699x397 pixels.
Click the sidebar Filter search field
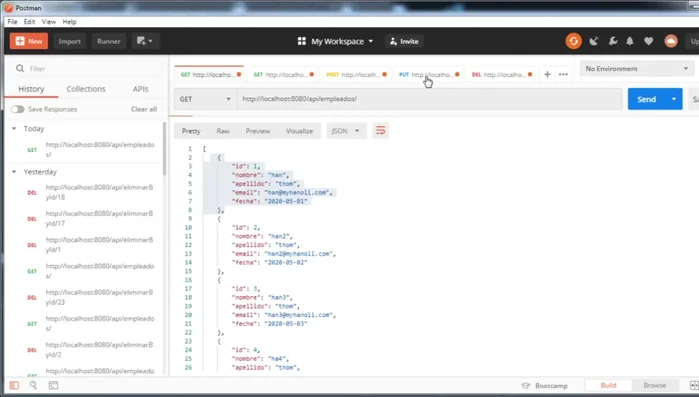87,69
